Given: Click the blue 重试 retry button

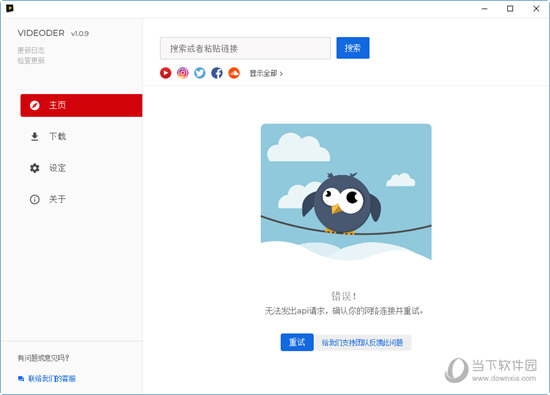Looking at the screenshot, I should (x=297, y=342).
